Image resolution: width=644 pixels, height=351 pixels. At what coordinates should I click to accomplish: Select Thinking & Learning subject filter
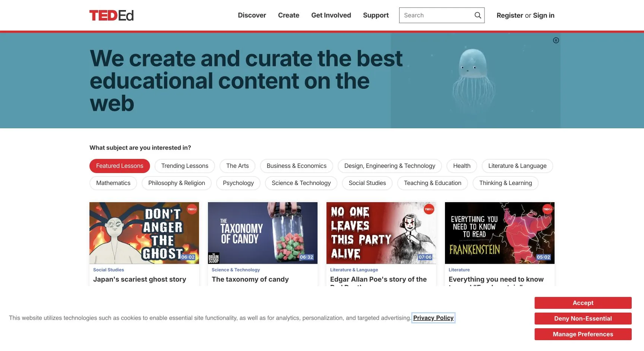click(505, 183)
